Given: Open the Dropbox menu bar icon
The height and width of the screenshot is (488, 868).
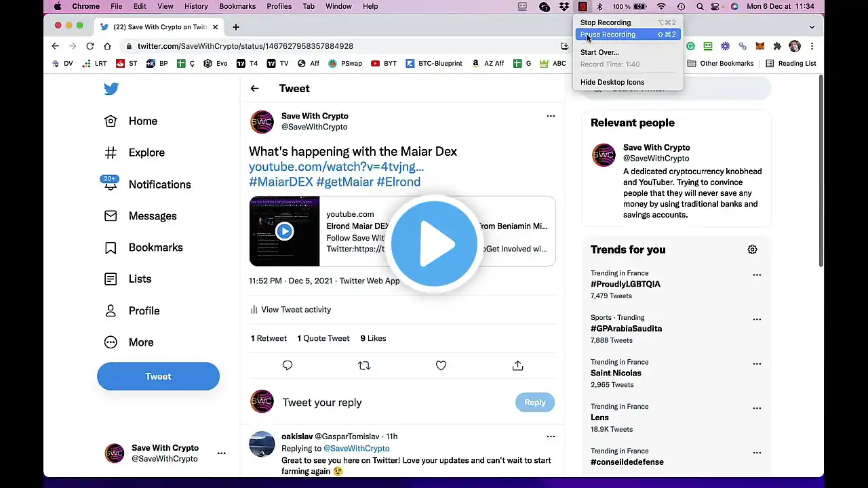Looking at the screenshot, I should [564, 6].
